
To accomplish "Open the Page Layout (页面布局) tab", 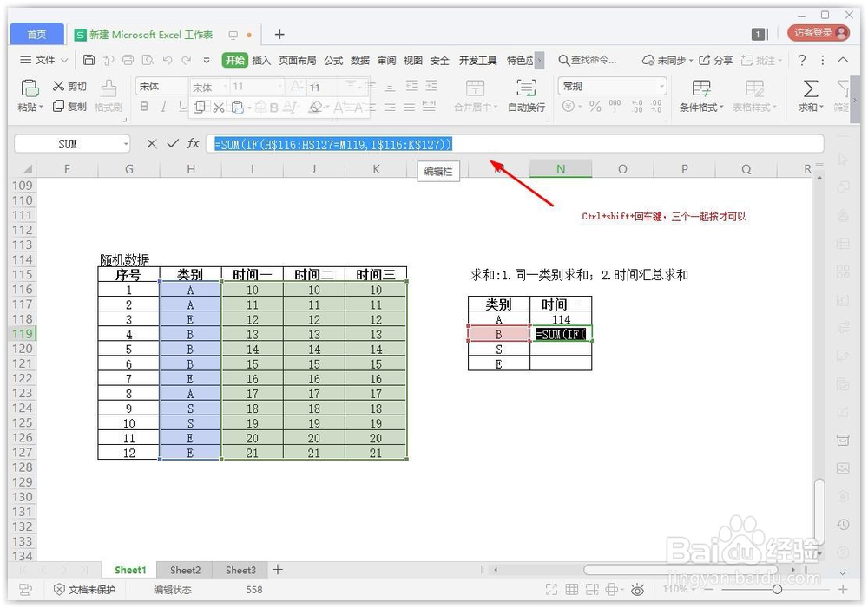I will click(297, 61).
